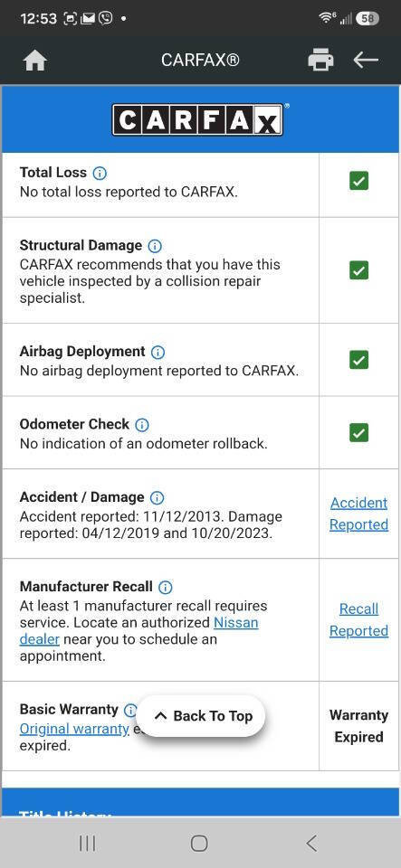Tap the home icon in header
401x868 pixels.
click(x=35, y=61)
